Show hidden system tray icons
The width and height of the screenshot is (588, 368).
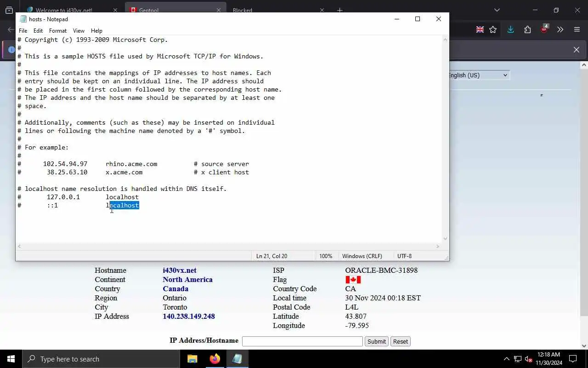coord(507,359)
